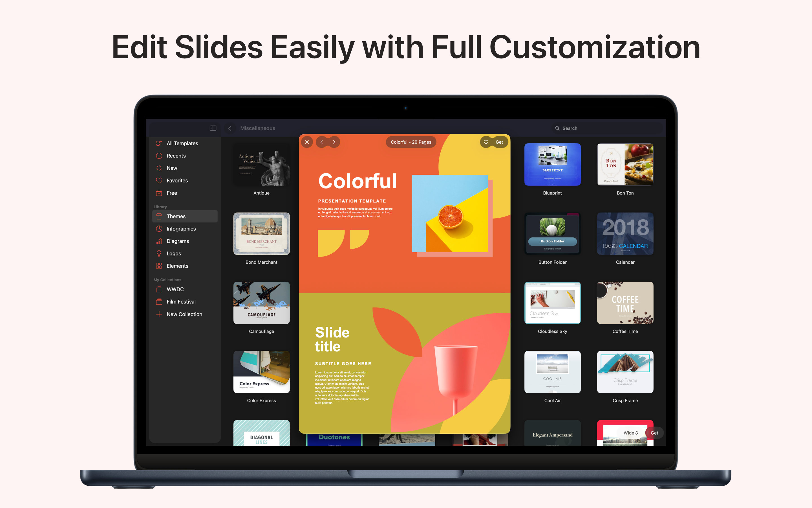
Task: Show next template in preview
Action: [x=334, y=142]
